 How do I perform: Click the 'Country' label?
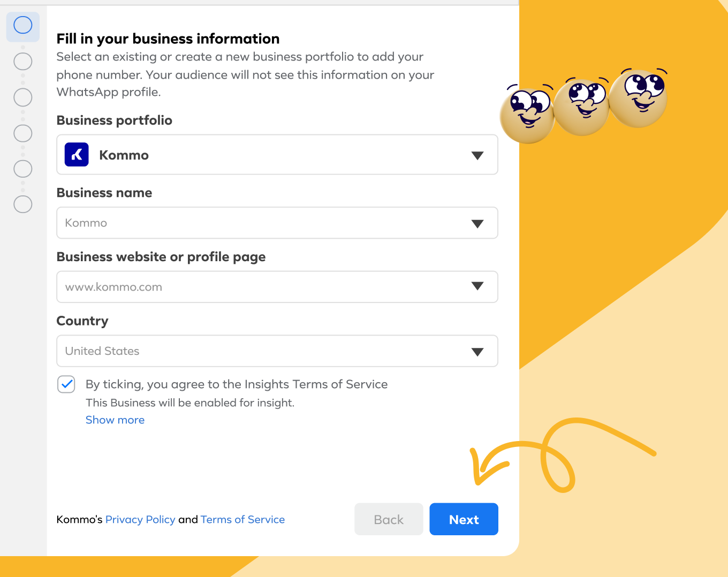[x=82, y=321]
